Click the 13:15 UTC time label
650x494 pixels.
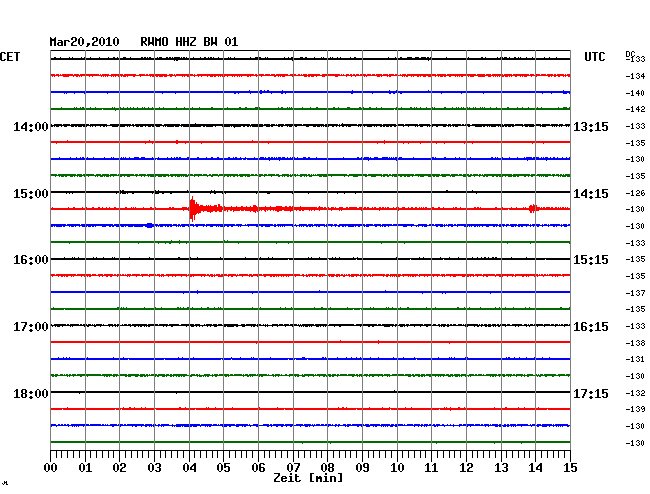pyautogui.click(x=591, y=127)
